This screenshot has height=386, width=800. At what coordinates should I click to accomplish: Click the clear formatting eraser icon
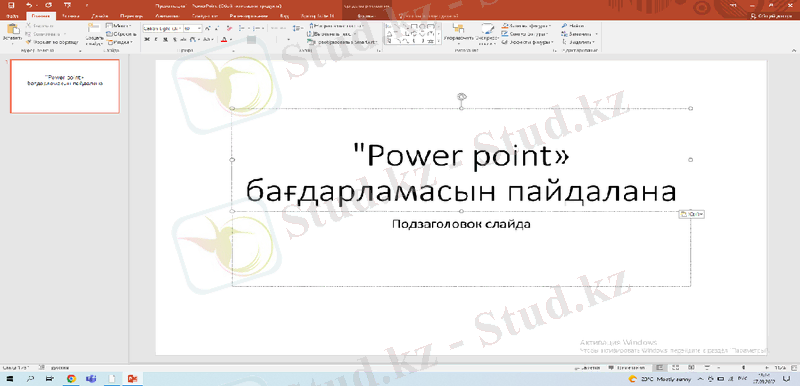(229, 29)
